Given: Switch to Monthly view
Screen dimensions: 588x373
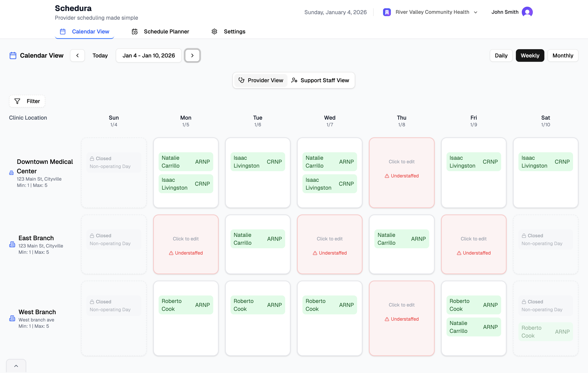Looking at the screenshot, I should [x=563, y=55].
